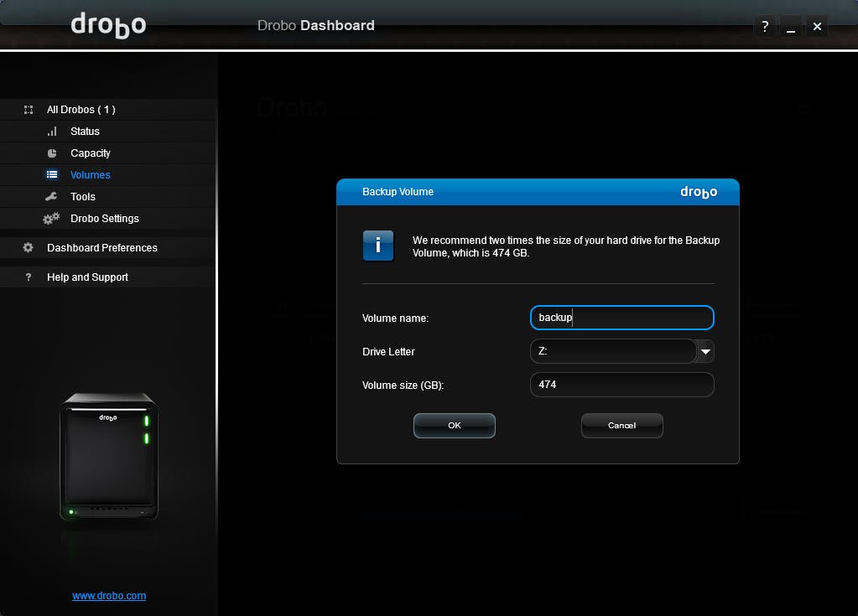This screenshot has height=616, width=858.
Task: Click the Drobo logo in header
Action: [x=109, y=24]
